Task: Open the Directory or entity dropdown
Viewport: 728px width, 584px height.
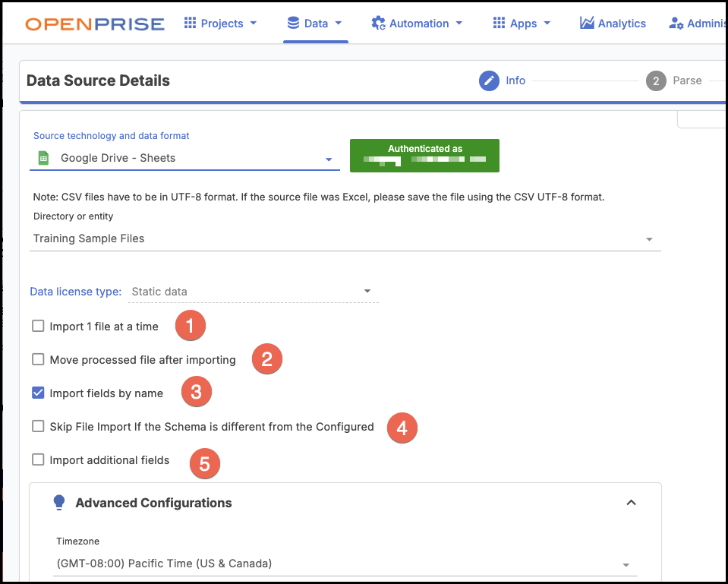Action: click(345, 238)
